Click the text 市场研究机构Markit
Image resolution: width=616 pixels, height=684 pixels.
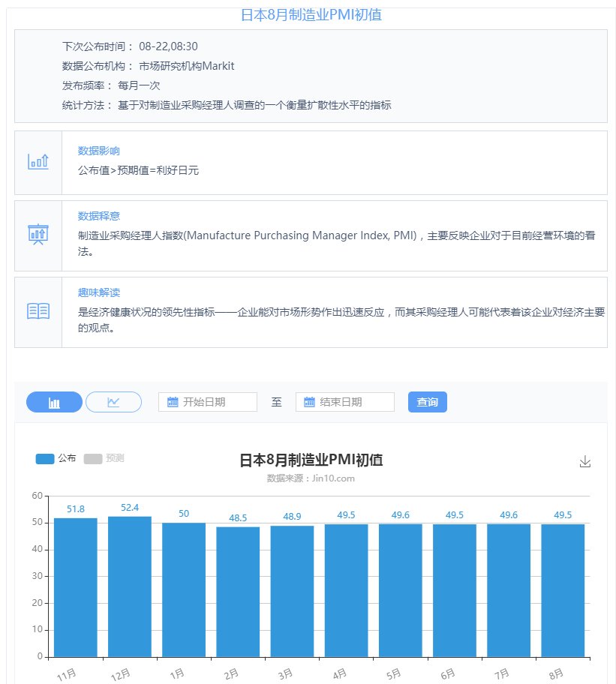coord(186,66)
